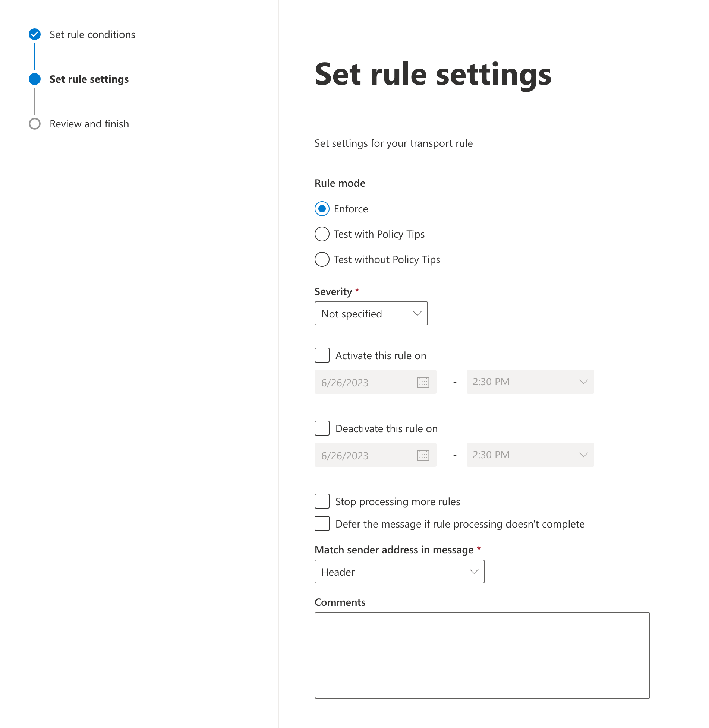Go to Set rule conditions step

click(92, 34)
